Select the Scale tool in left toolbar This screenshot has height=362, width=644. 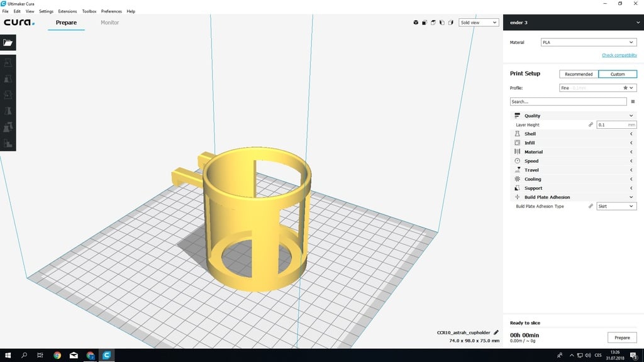[x=8, y=79]
